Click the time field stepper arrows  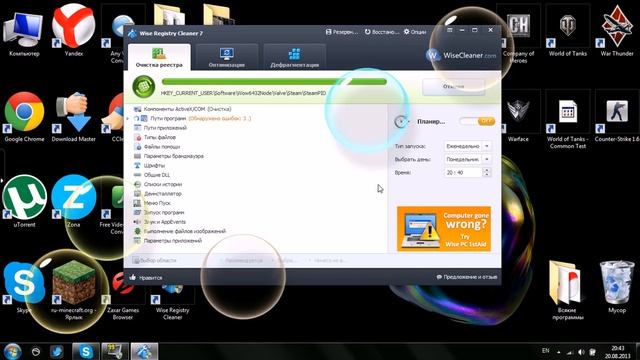click(486, 173)
